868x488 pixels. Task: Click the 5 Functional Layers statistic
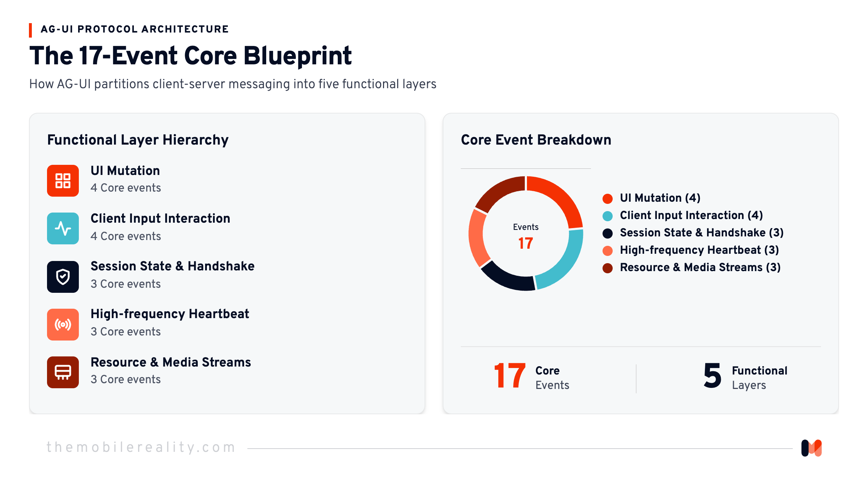coord(745,377)
